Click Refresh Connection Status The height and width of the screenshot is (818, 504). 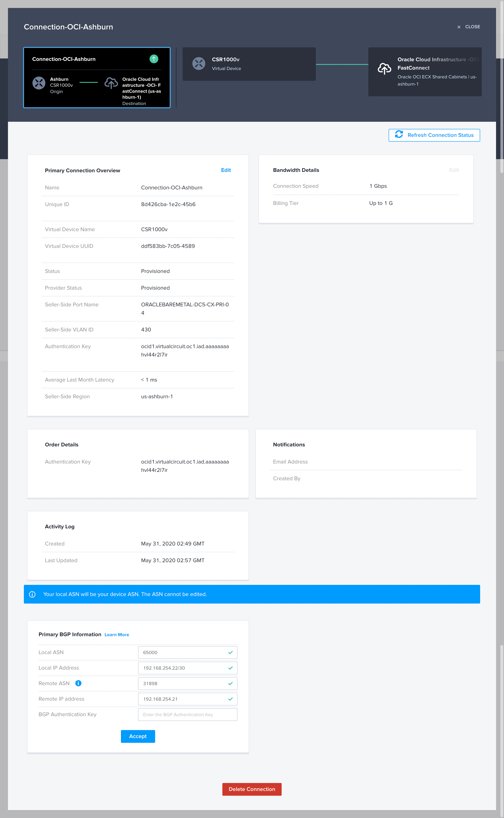click(440, 135)
